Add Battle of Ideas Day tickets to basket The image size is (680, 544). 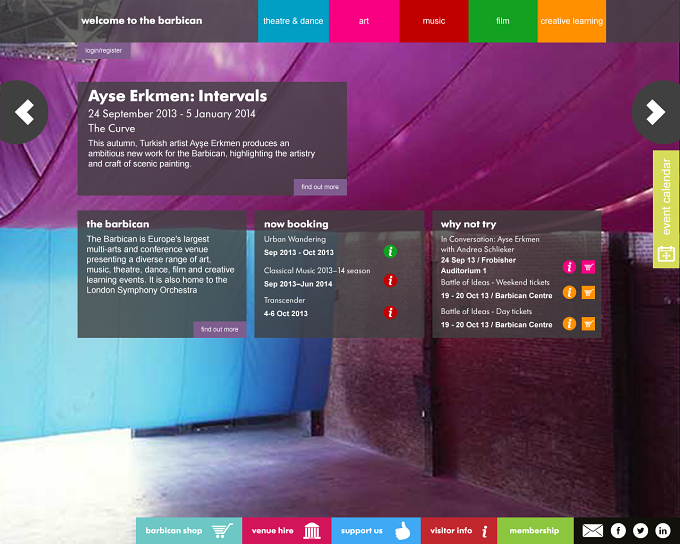pyautogui.click(x=588, y=324)
